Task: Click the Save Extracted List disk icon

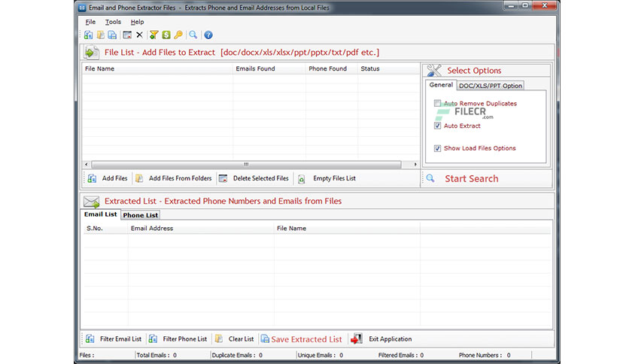Action: tap(265, 338)
